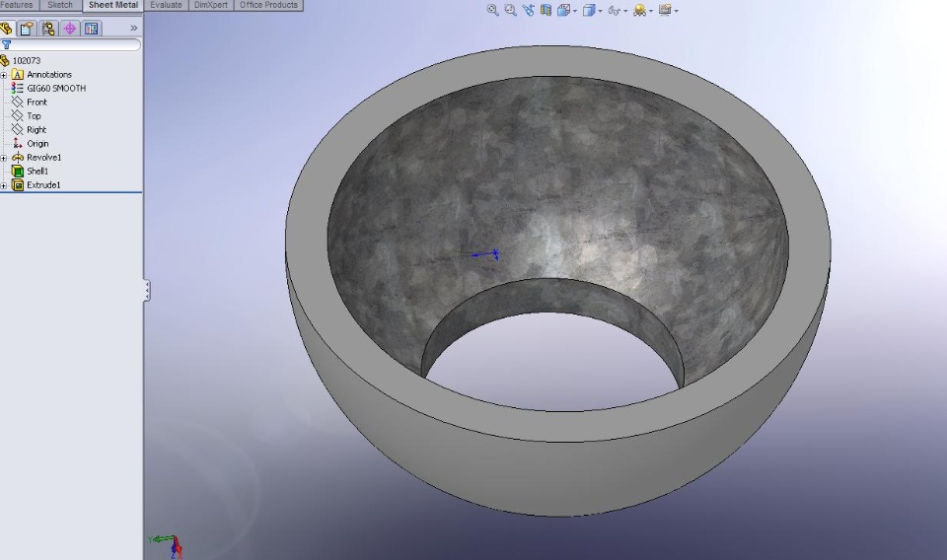Open the View Orientation dropdown arrow
This screenshot has height=560, width=947.
pyautogui.click(x=574, y=11)
